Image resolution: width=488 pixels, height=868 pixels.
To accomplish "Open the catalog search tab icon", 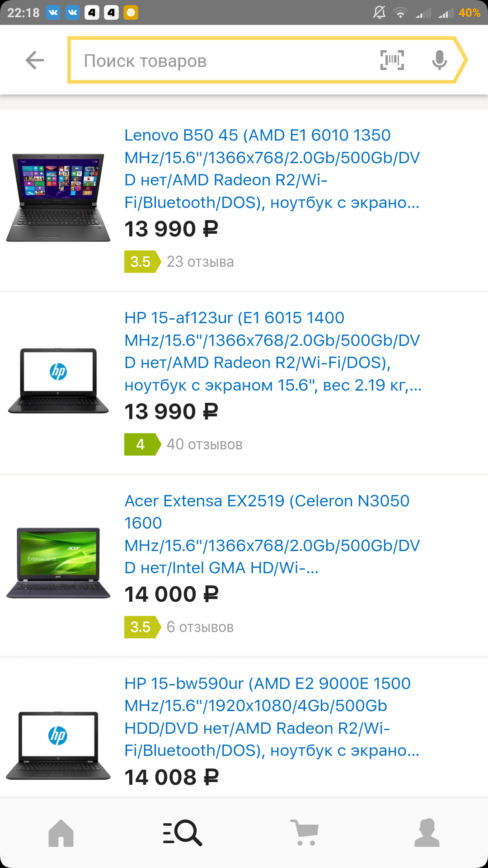I will (183, 833).
